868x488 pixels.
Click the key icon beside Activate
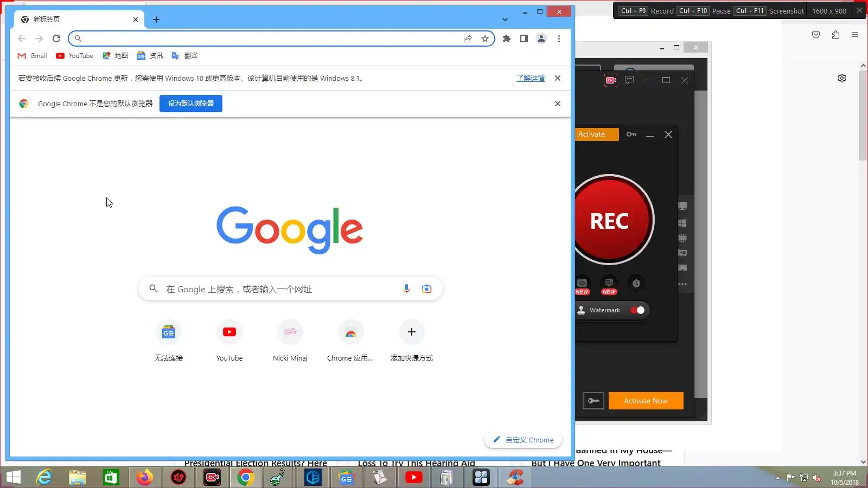[x=631, y=134]
